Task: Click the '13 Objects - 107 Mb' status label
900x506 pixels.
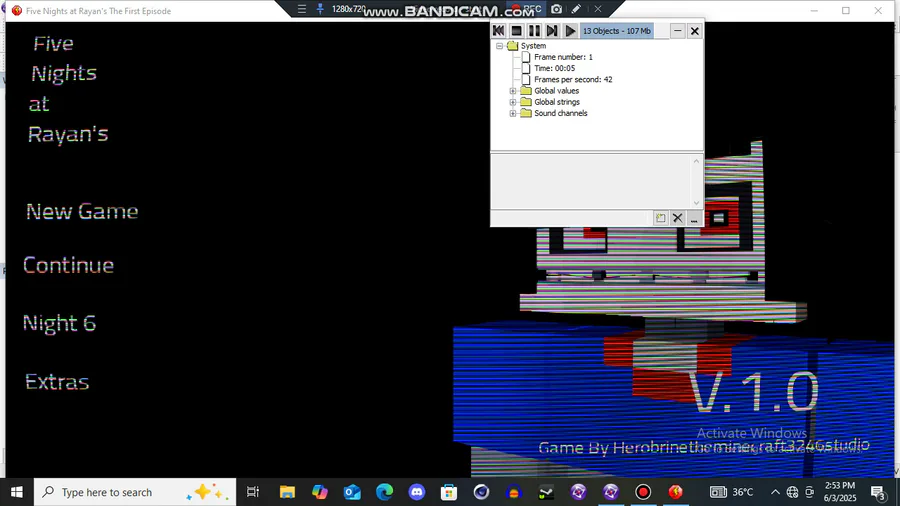Action: point(616,31)
